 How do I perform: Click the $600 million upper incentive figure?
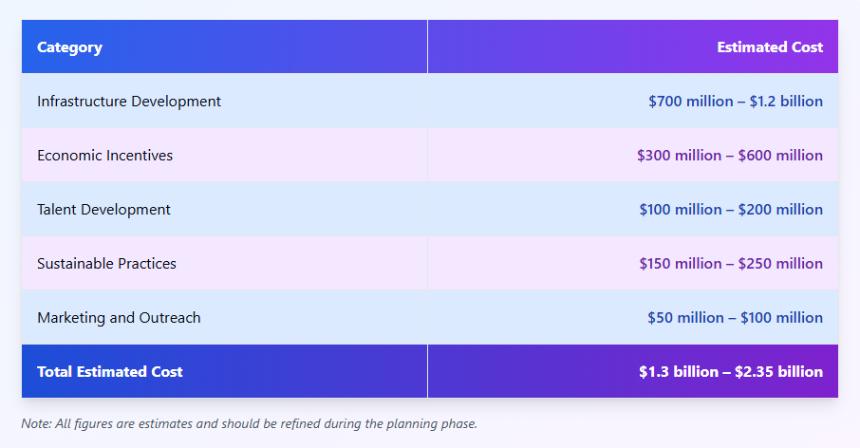pos(780,155)
